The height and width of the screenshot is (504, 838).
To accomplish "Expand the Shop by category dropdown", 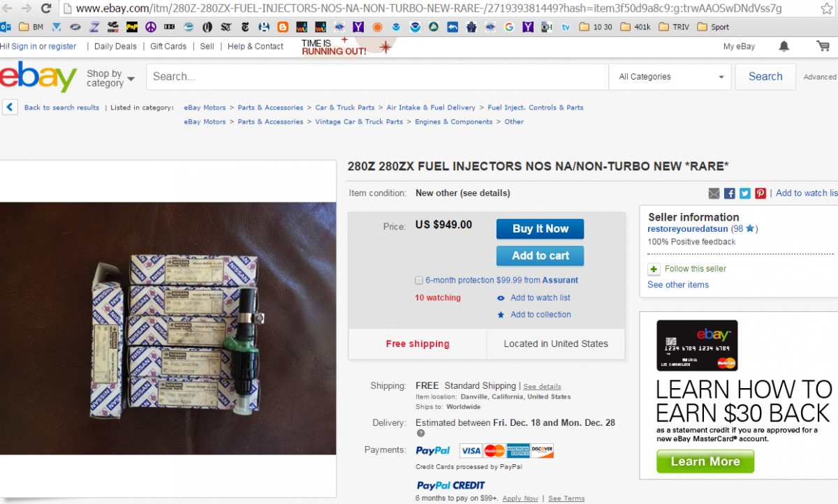I will point(110,78).
